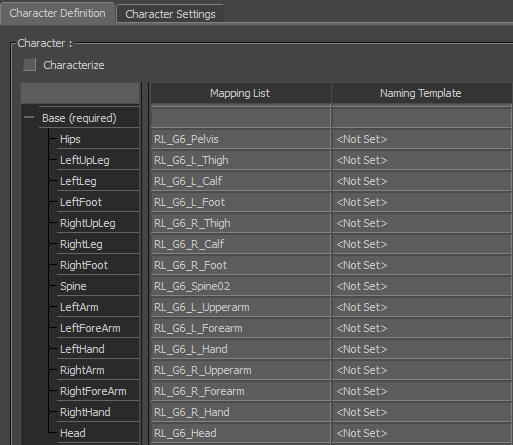
Task: Click the RL_G6_L_Calf mapping cell
Action: point(240,181)
